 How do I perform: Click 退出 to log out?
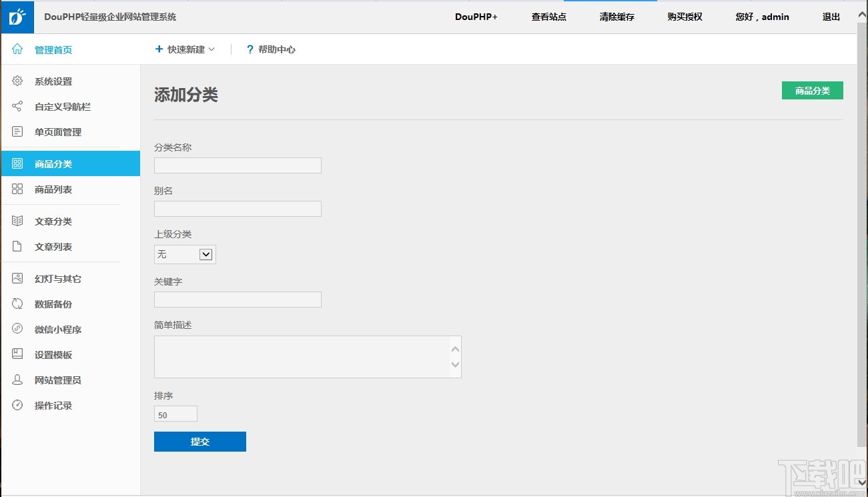coord(831,17)
